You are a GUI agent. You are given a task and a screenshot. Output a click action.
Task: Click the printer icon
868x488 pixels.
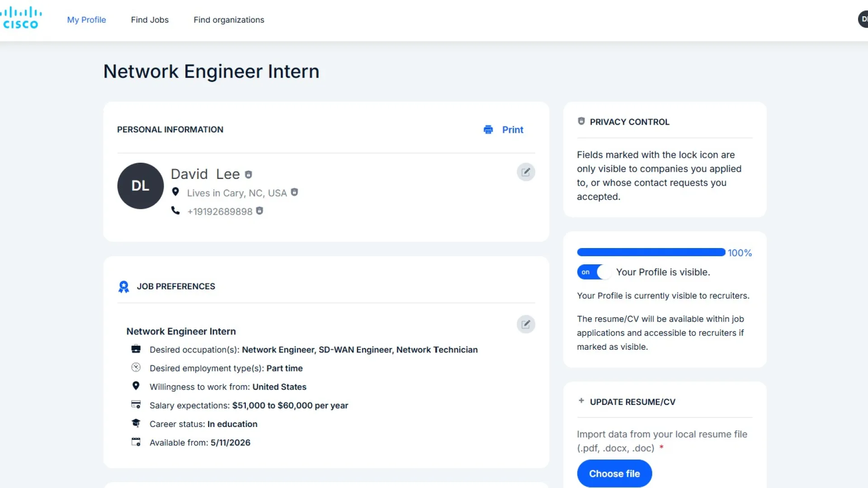click(x=488, y=130)
